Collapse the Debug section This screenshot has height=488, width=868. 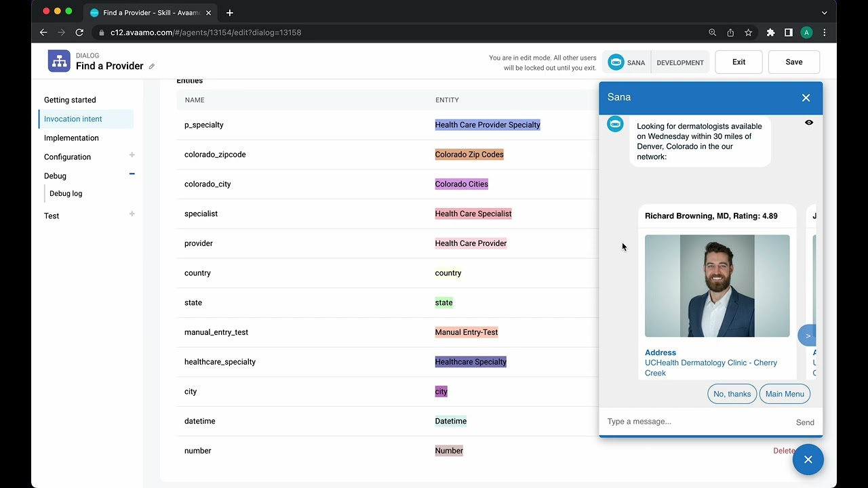(132, 174)
